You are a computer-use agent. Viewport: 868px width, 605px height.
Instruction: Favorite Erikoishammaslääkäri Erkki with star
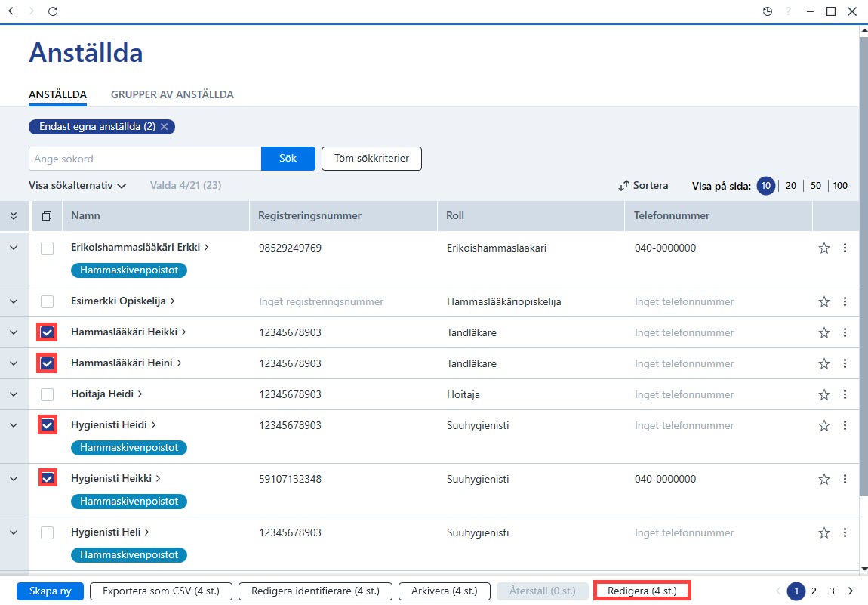click(824, 248)
